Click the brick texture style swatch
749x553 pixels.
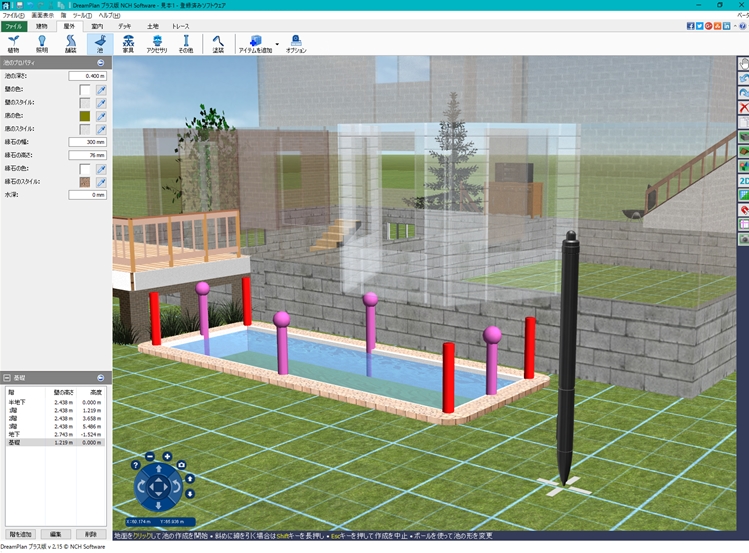[85, 182]
